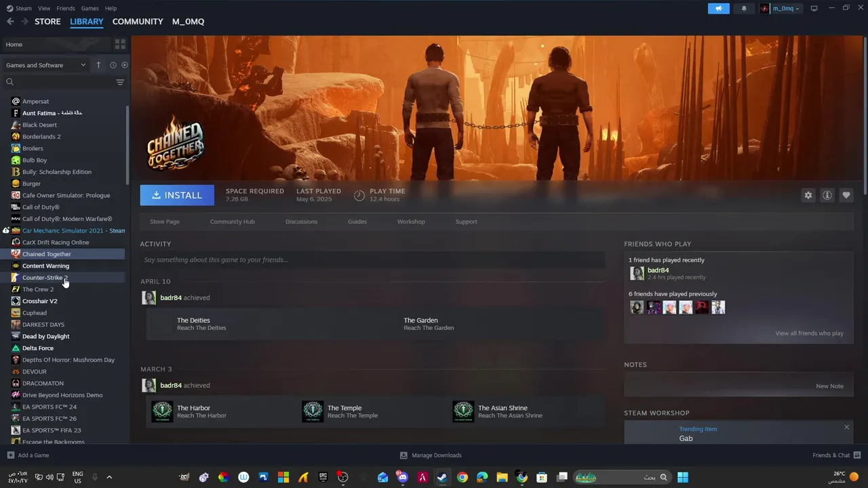Image resolution: width=868 pixels, height=488 pixels.
Task: Show recent activity clock filter
Action: 113,65
